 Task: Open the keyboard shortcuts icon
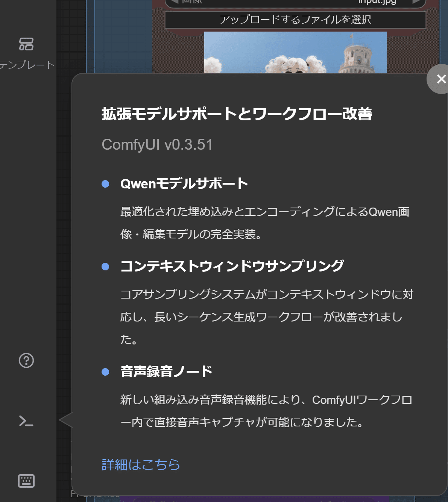pyautogui.click(x=26, y=481)
